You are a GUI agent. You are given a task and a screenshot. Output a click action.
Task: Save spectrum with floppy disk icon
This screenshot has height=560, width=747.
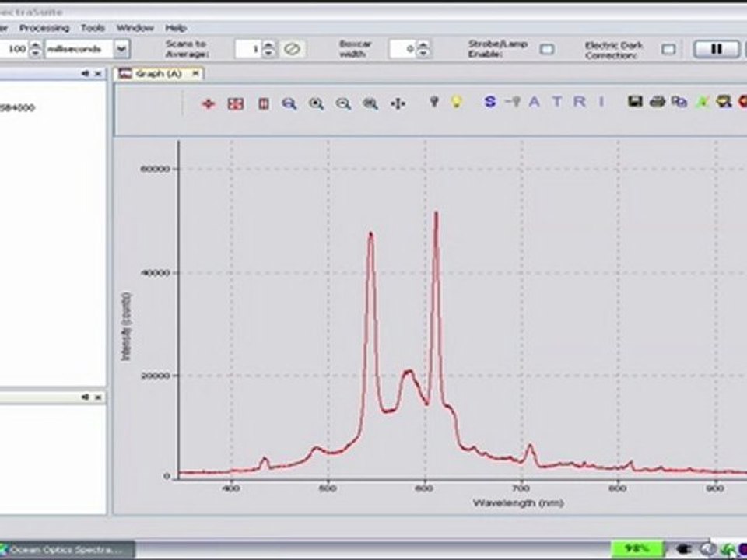635,101
